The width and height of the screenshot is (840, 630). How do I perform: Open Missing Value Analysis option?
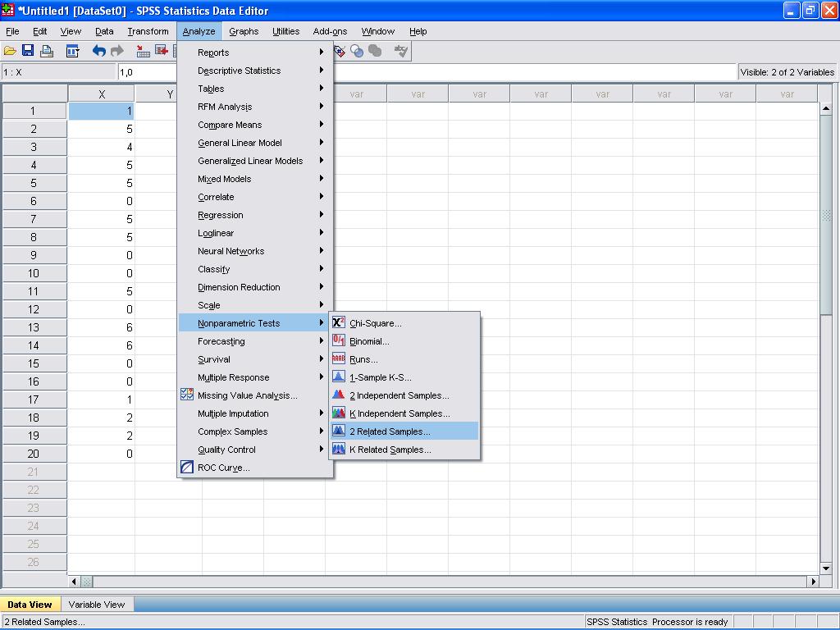pos(247,395)
